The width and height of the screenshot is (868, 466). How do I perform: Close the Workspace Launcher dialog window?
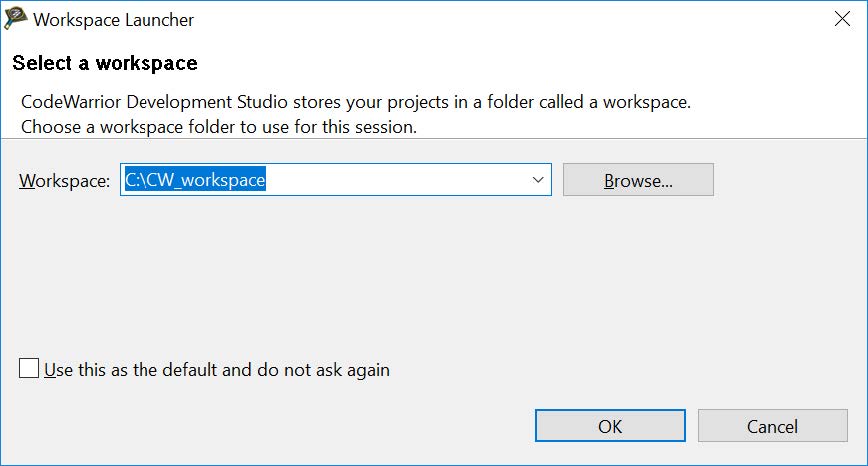[842, 19]
